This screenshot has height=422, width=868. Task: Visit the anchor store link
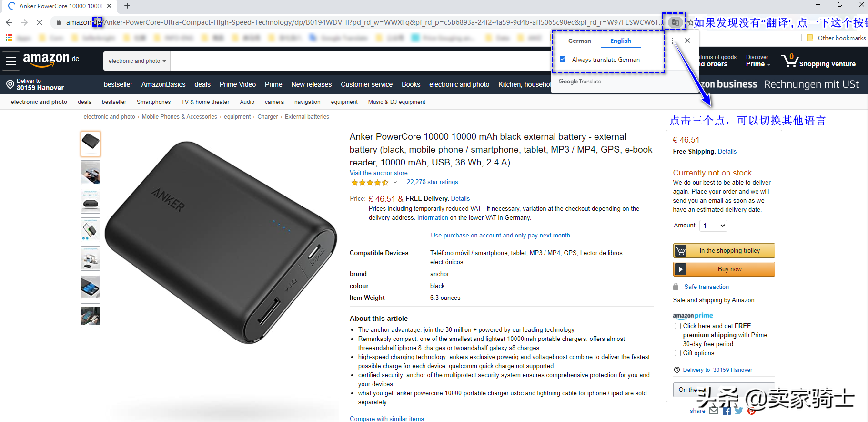tap(379, 173)
